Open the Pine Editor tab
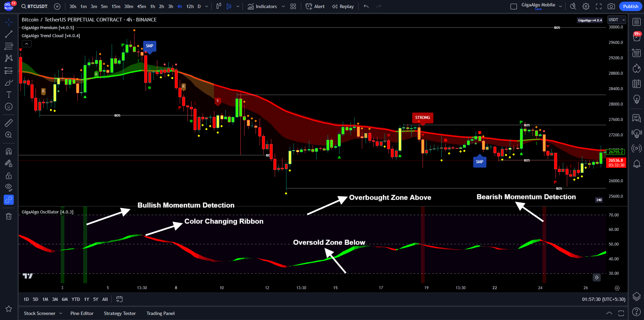644x320 pixels. (82, 313)
